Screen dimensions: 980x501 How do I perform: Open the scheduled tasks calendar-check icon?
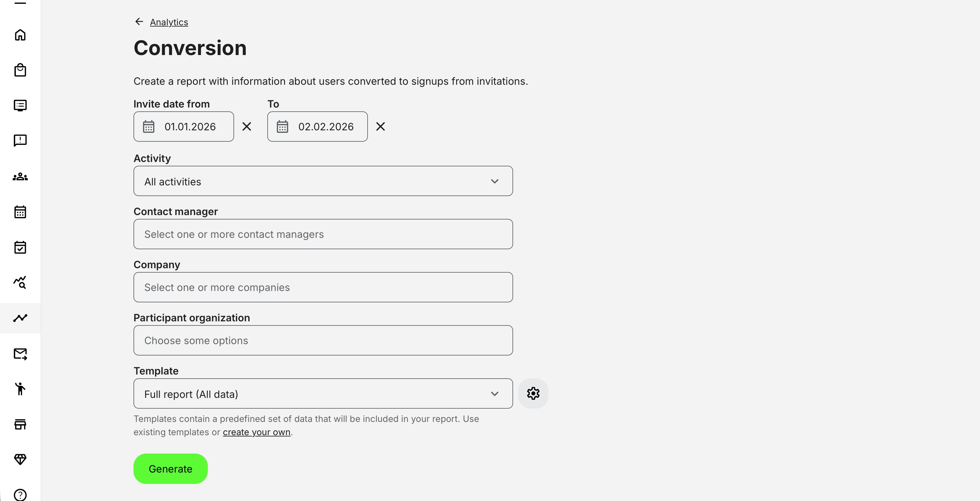[x=20, y=247]
